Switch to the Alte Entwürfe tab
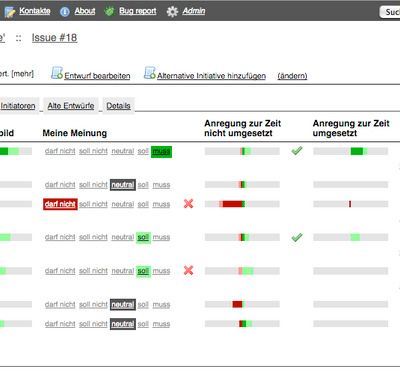The width and height of the screenshot is (400, 375). [71, 106]
